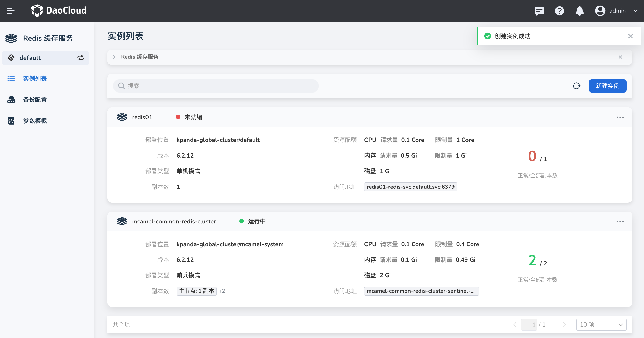
Task: Open the help question mark icon
Action: pos(559,11)
